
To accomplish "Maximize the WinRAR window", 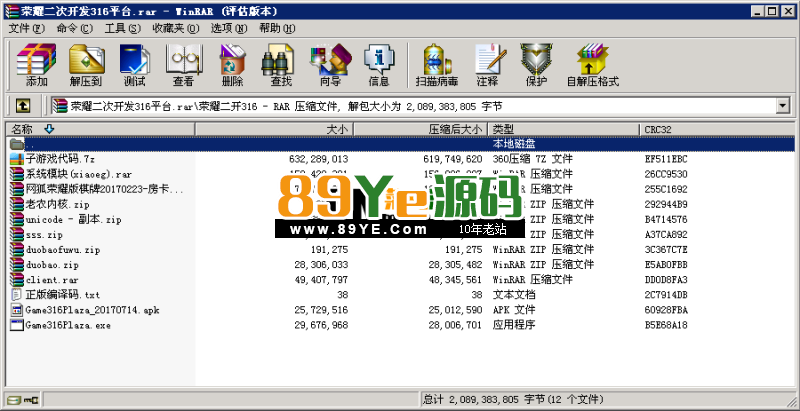I will pos(772,11).
